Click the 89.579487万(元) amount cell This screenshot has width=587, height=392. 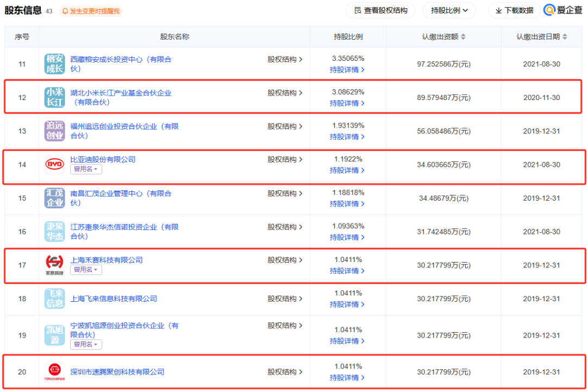pos(444,98)
